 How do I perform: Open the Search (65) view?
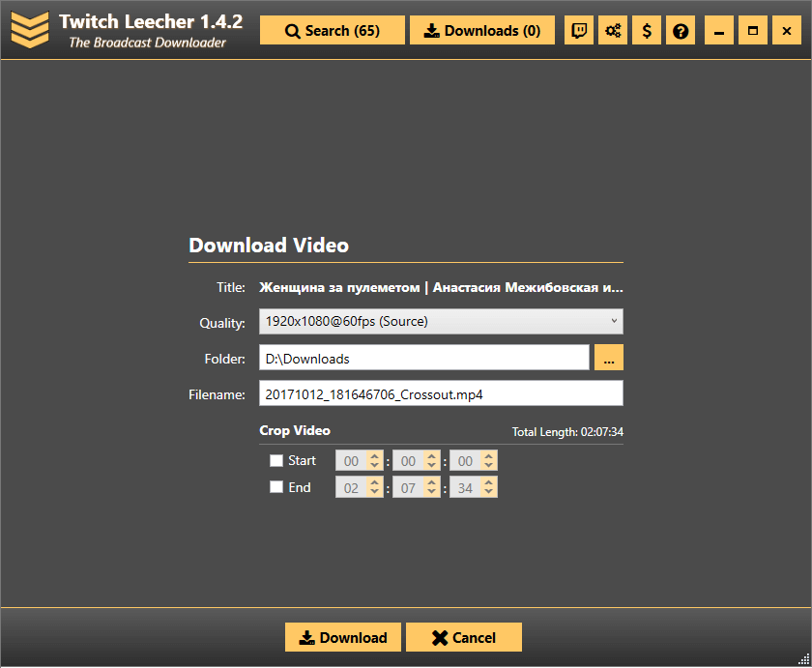pyautogui.click(x=332, y=30)
